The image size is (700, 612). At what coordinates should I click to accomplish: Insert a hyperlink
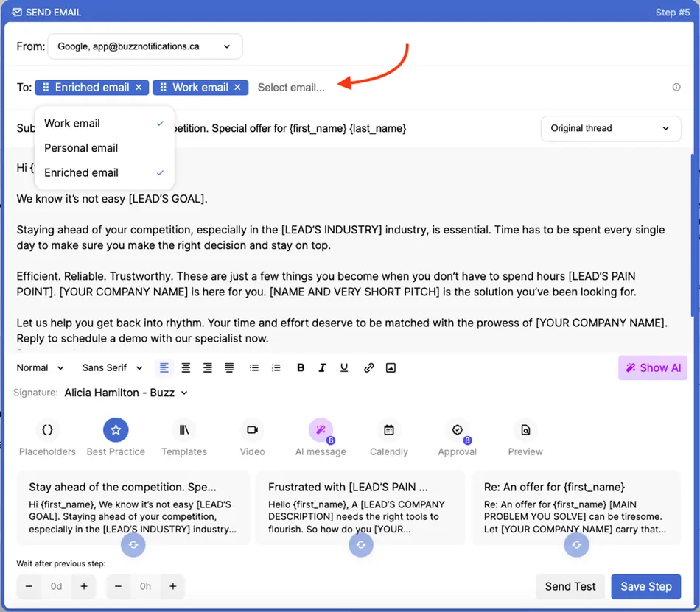(x=368, y=367)
